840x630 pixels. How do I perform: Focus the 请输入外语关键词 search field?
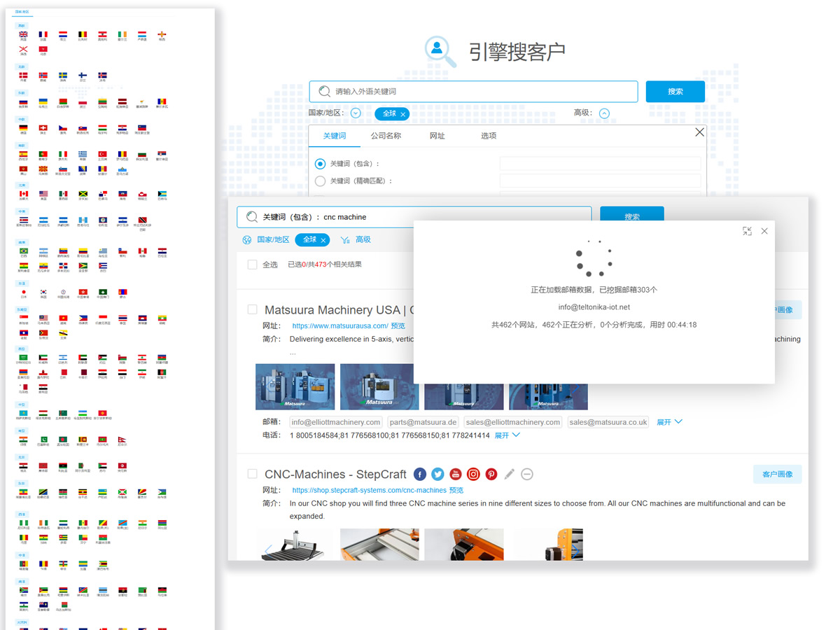coord(474,92)
